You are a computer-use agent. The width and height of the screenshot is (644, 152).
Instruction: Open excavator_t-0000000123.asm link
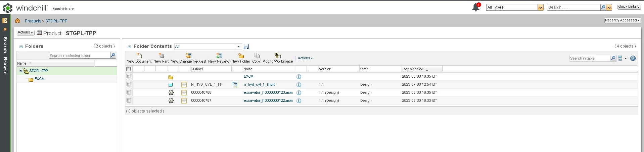coord(268,93)
